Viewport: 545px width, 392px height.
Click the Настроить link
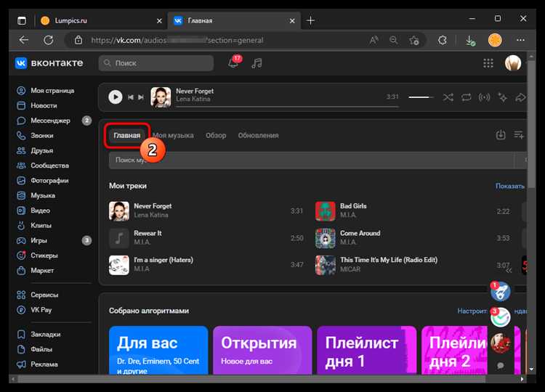472,311
